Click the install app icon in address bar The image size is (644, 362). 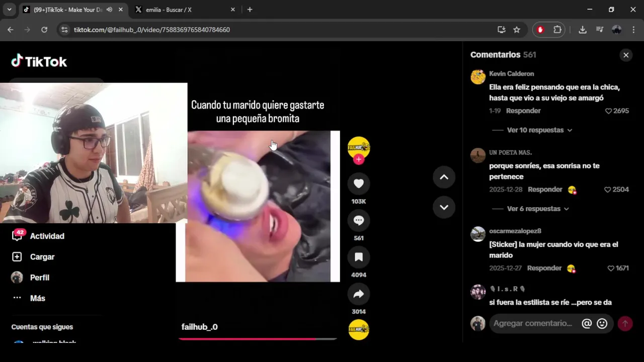pos(501,30)
